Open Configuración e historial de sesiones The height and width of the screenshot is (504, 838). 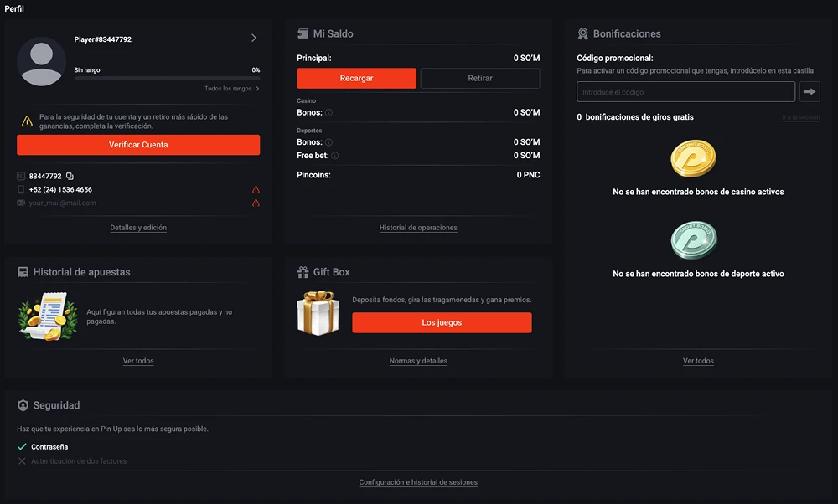pyautogui.click(x=418, y=482)
